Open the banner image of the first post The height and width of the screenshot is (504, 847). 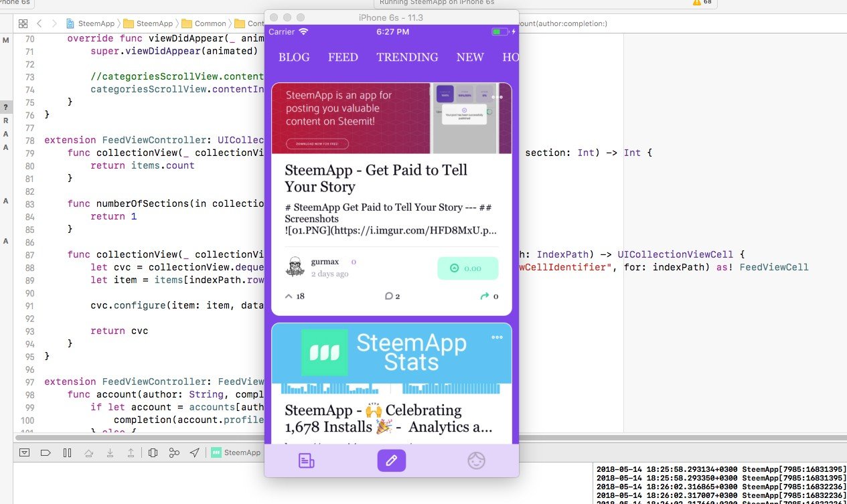(392, 118)
